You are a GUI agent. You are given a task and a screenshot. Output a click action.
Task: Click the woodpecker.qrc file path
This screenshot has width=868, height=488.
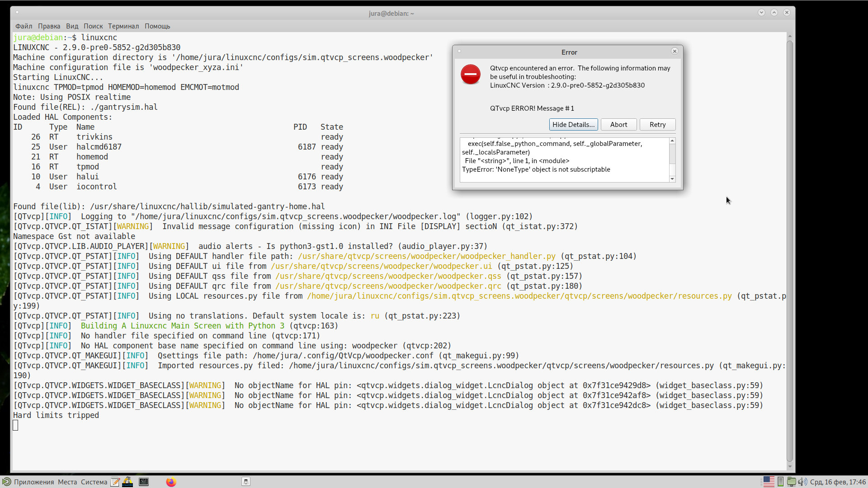pyautogui.click(x=388, y=286)
